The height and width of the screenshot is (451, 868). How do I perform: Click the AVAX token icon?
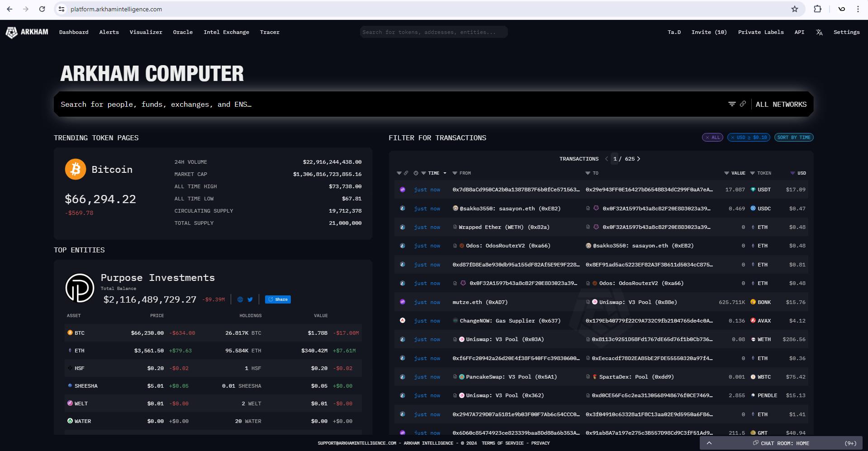tap(753, 320)
